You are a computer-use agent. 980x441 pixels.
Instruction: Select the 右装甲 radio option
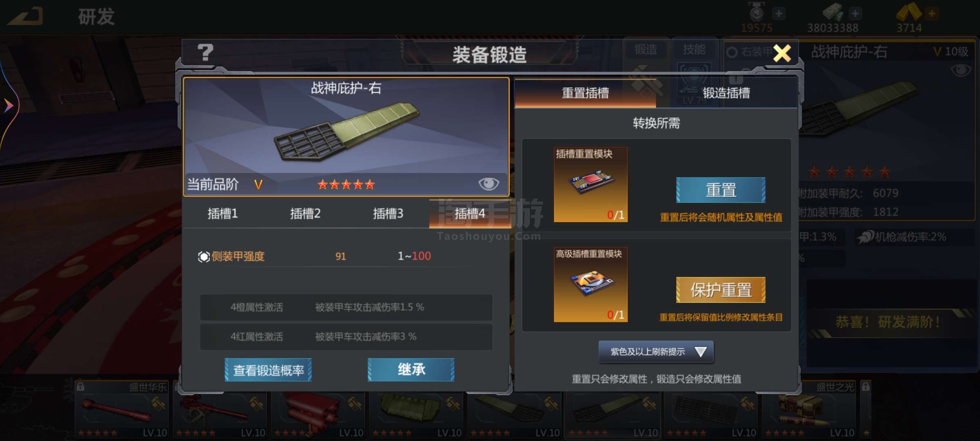tap(732, 52)
